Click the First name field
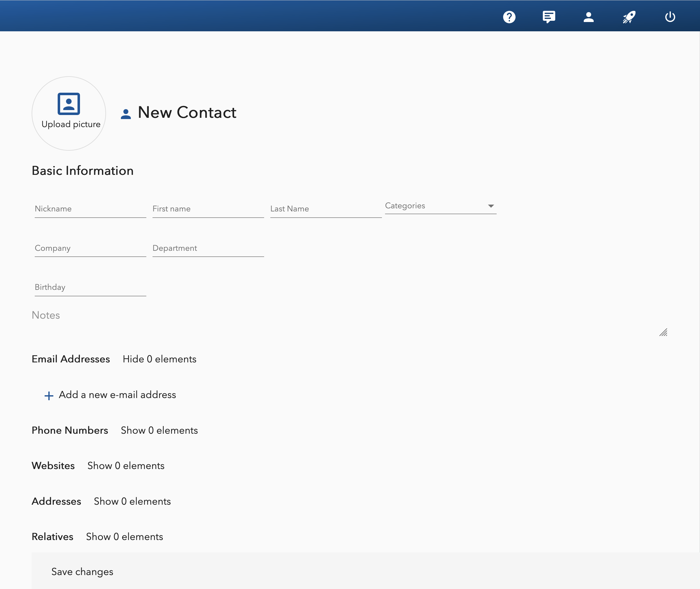The image size is (700, 589). 208,209
